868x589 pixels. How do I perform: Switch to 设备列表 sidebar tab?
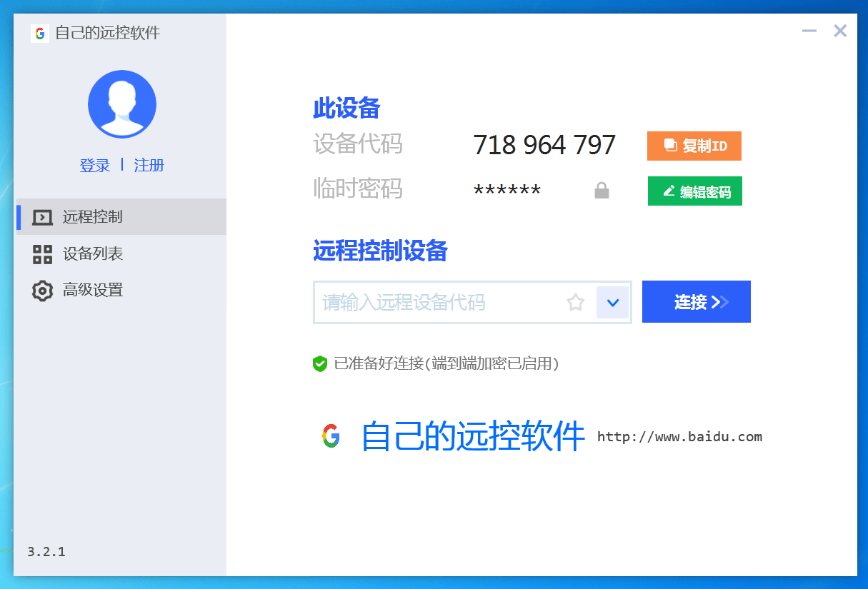[x=120, y=253]
